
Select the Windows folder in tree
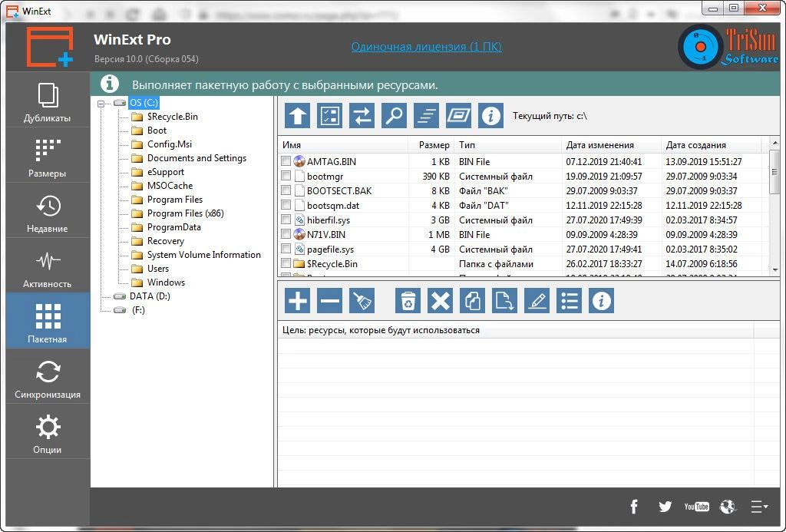(x=166, y=283)
